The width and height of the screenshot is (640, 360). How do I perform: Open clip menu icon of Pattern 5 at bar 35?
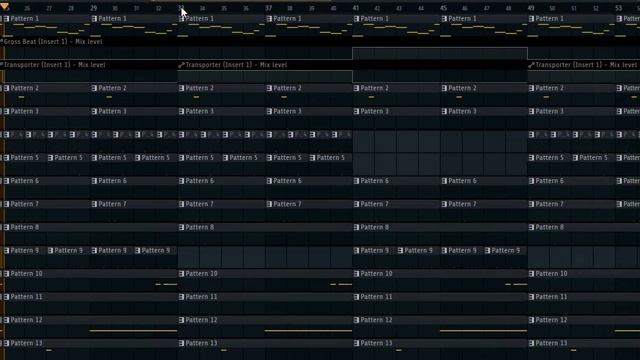(x=226, y=158)
